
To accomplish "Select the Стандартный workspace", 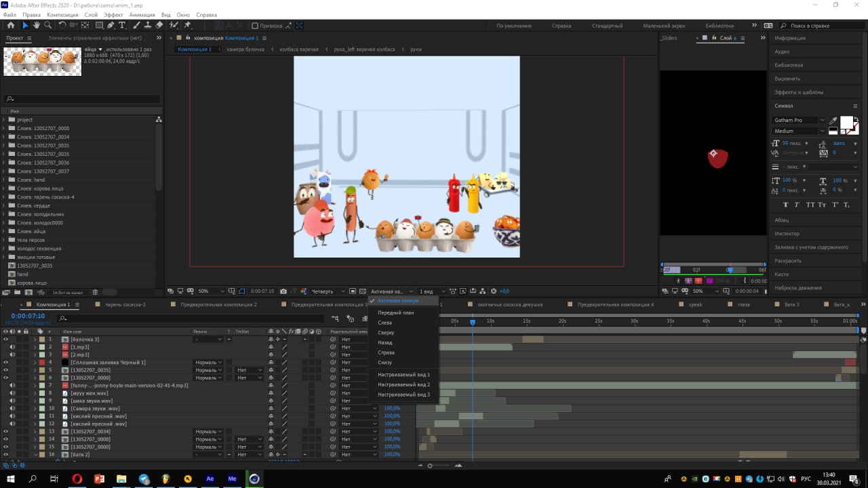I will 607,26.
